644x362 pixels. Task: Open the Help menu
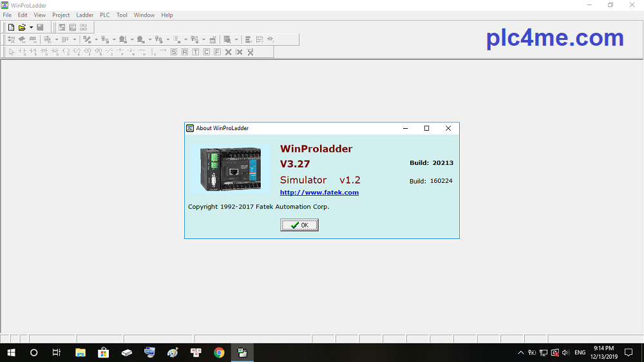point(167,15)
